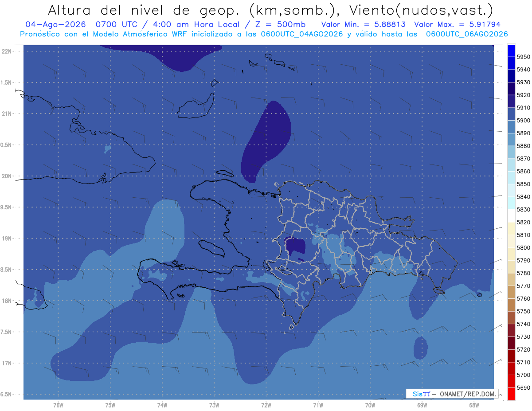Click the 5950 value on the color scale
Screen dimensions: 532x411
(x=524, y=57)
